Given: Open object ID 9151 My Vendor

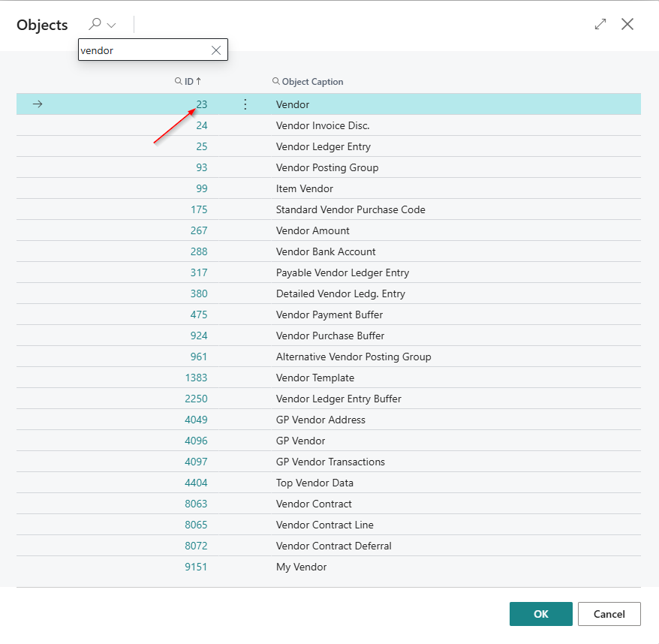Looking at the screenshot, I should click(196, 567).
